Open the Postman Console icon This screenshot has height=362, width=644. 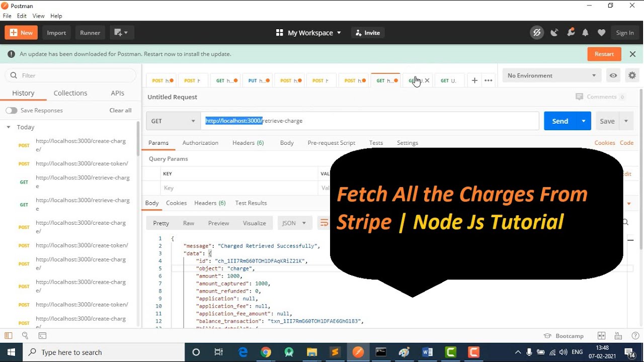42,335
